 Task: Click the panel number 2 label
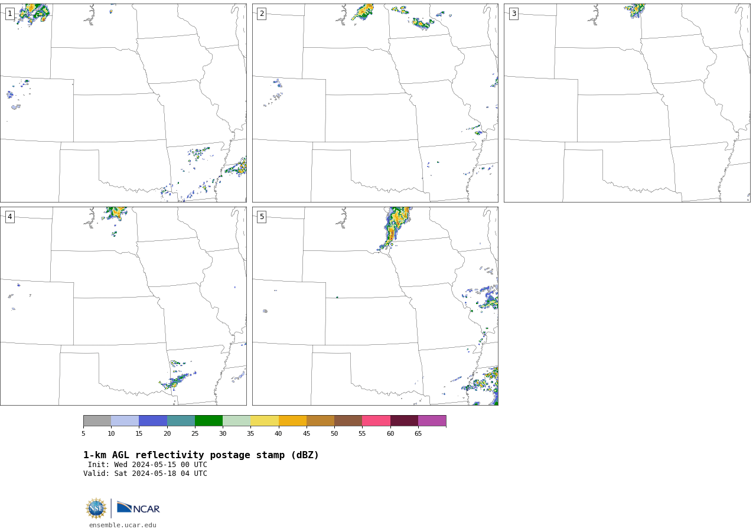pos(262,14)
